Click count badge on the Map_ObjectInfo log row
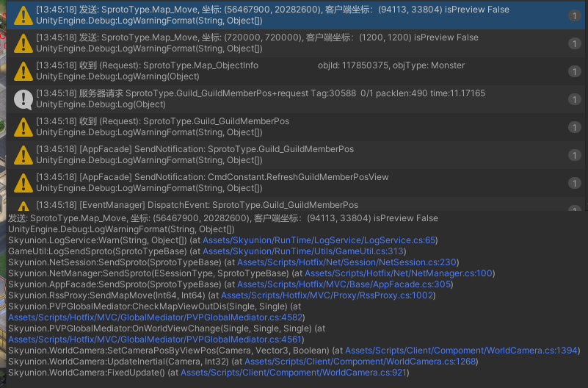588x388 pixels. 573,71
